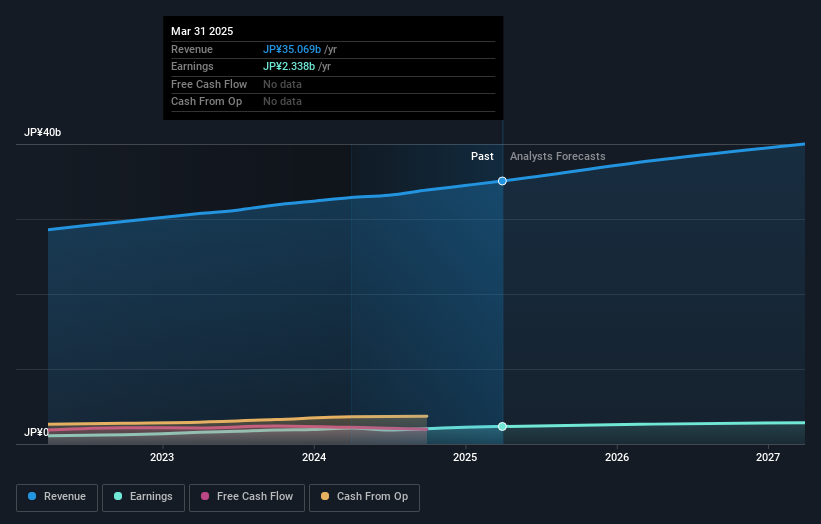Click the Mar 31 2025 tooltip date

[x=202, y=31]
